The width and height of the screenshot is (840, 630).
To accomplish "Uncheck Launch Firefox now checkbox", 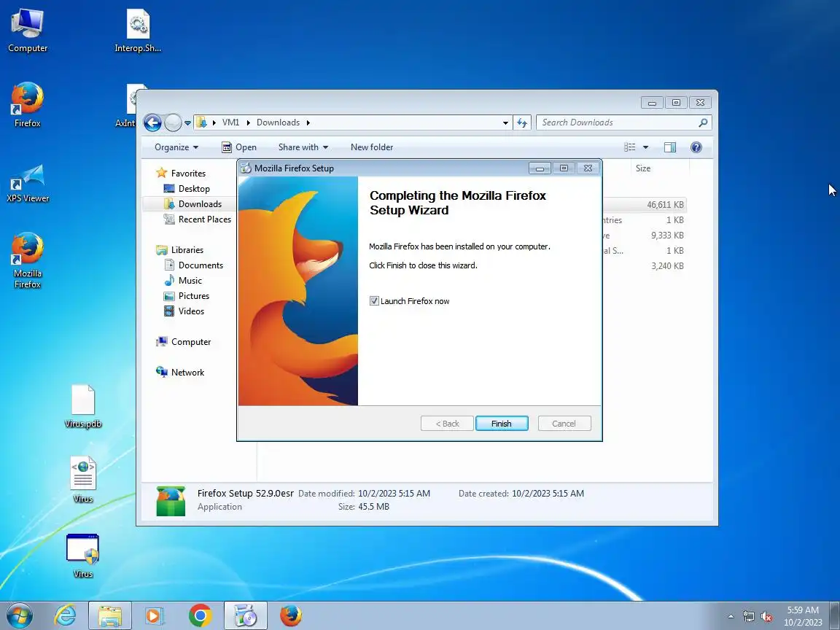I will [374, 301].
